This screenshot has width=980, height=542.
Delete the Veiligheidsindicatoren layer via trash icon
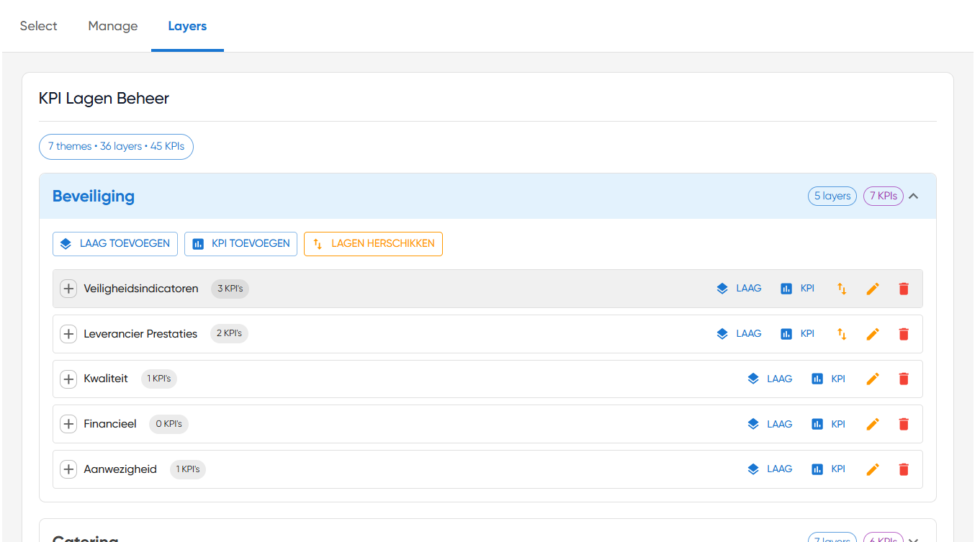click(904, 289)
